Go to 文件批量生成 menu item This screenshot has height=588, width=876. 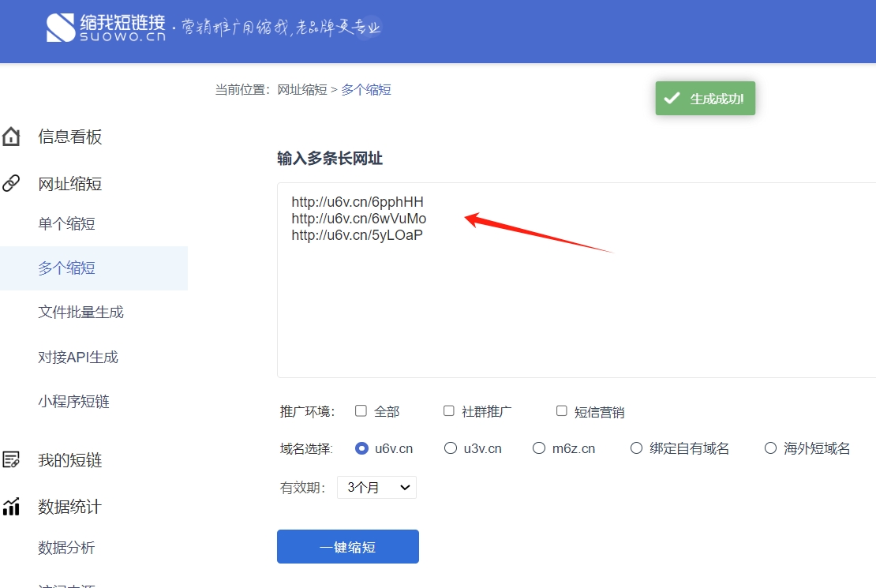click(x=81, y=313)
